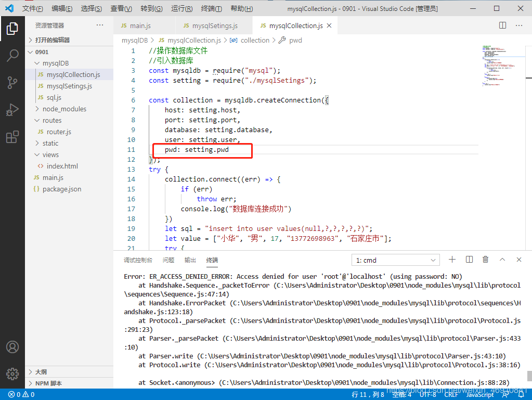Click the Accounts icon in activity bar
The width and height of the screenshot is (532, 400).
(x=12, y=347)
